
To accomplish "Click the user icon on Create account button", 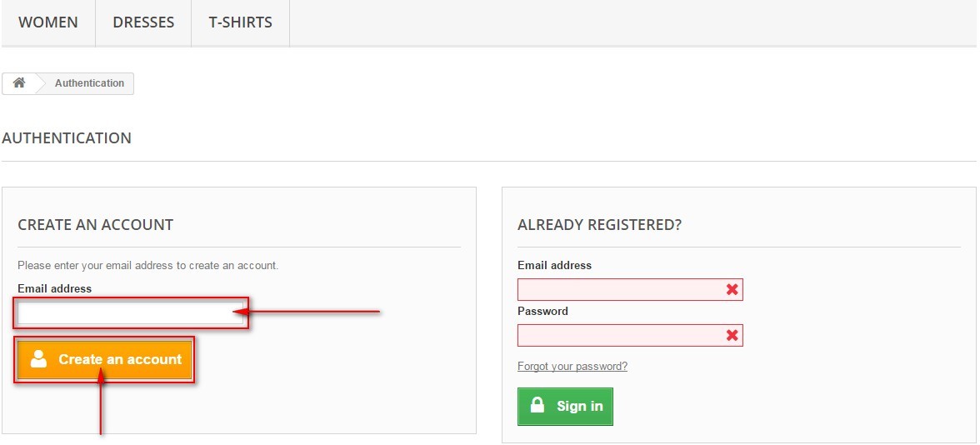I will 38,358.
